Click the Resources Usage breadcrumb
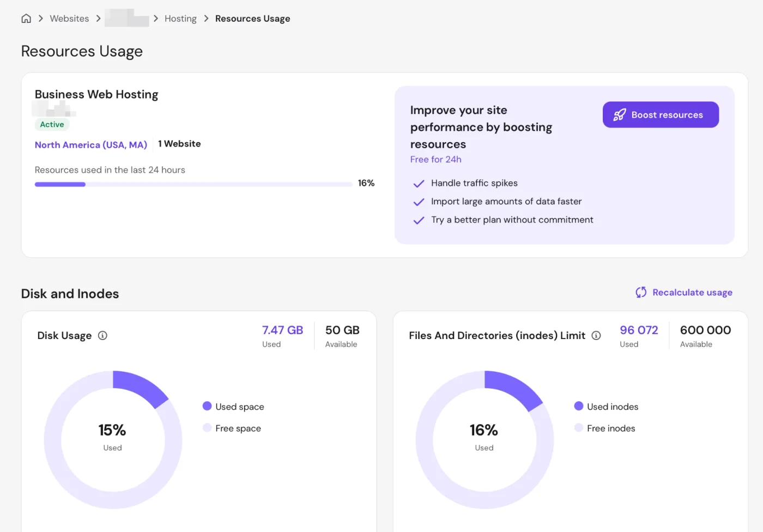This screenshot has width=763, height=532. (252, 19)
